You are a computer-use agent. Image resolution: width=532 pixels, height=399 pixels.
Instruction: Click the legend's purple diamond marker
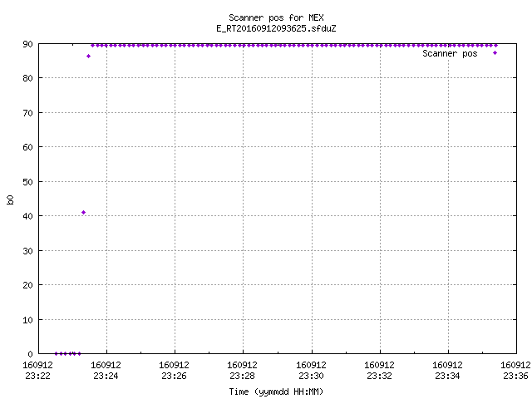click(495, 53)
